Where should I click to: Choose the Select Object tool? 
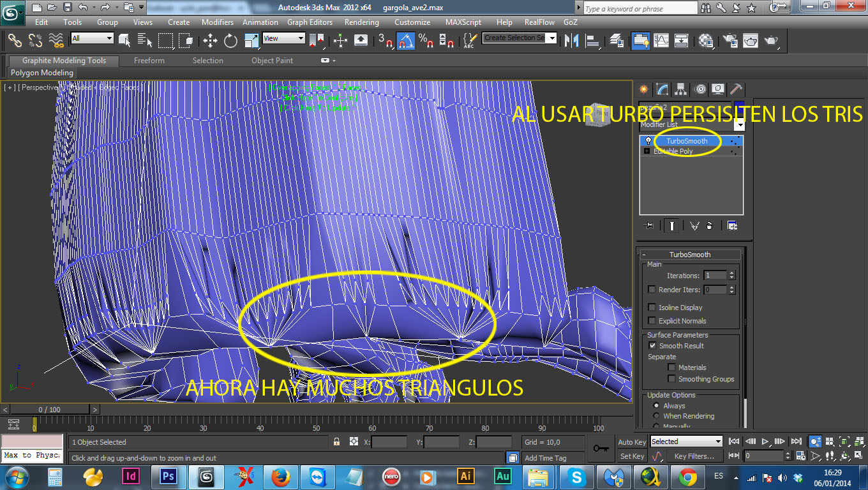coord(124,40)
